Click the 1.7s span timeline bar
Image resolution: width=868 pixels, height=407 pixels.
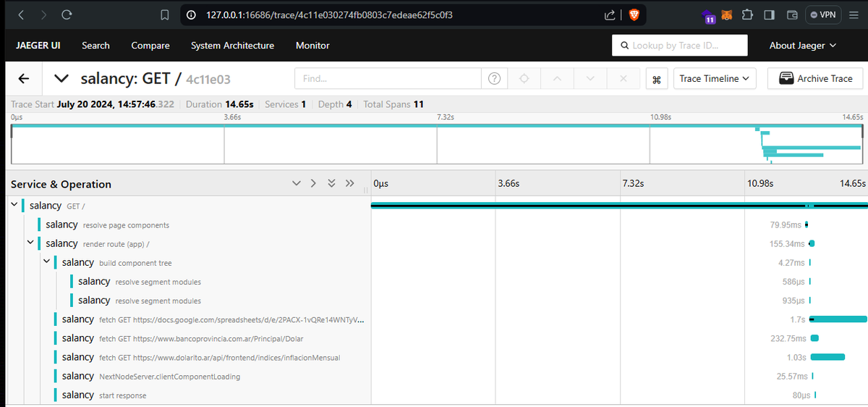(838, 319)
